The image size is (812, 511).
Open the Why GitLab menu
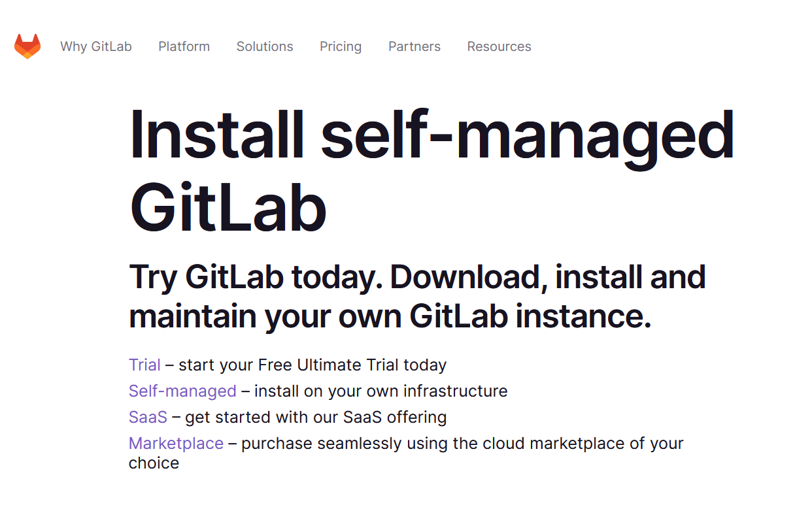(96, 46)
